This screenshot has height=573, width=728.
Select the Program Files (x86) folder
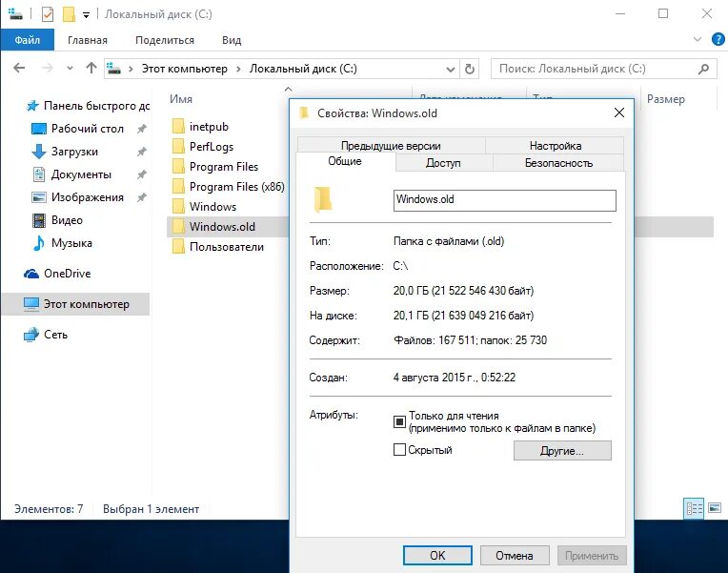228,186
